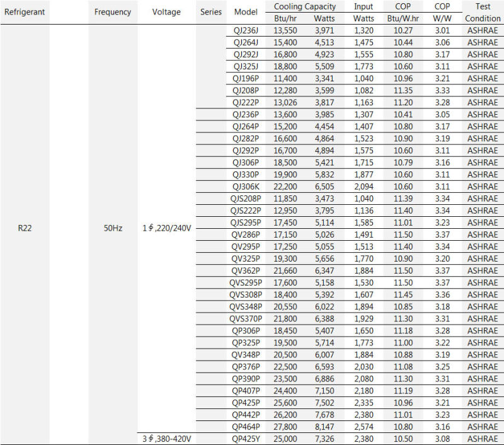
Task: Select model QJ325J
Action: [246, 66]
